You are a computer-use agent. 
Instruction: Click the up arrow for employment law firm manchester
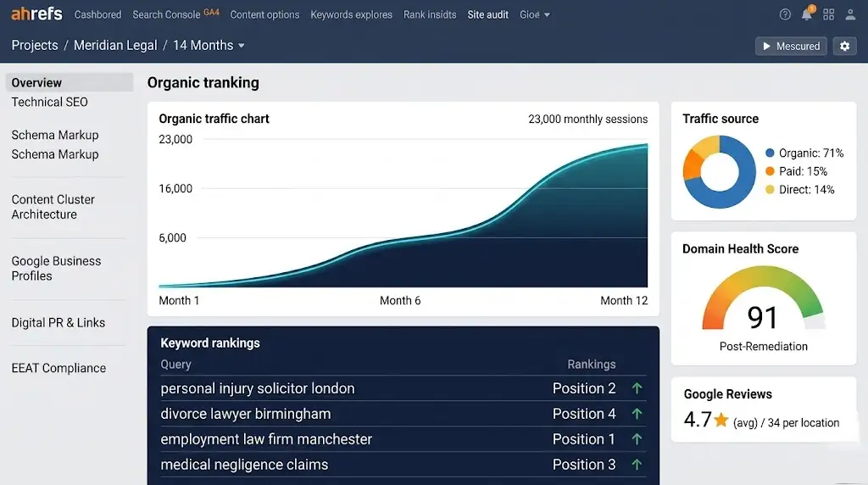pyautogui.click(x=637, y=439)
